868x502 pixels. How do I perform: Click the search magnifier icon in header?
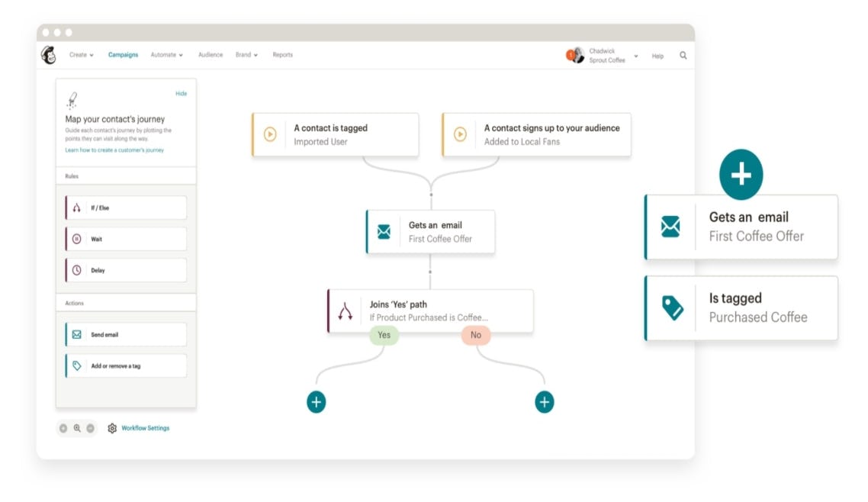coord(683,55)
